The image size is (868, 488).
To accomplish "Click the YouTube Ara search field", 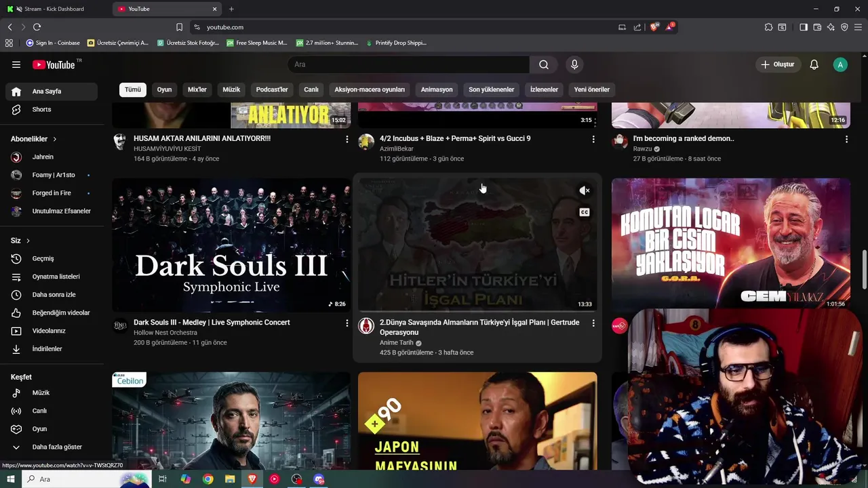I will (x=409, y=64).
